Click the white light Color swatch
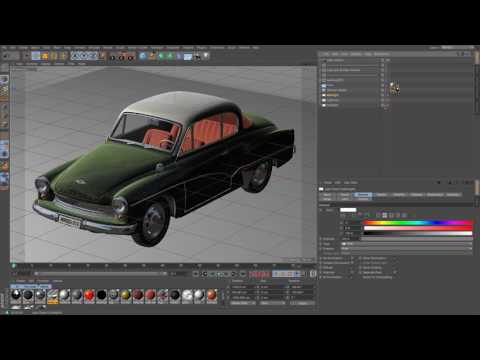The width and height of the screenshot is (480, 360). tap(348, 210)
